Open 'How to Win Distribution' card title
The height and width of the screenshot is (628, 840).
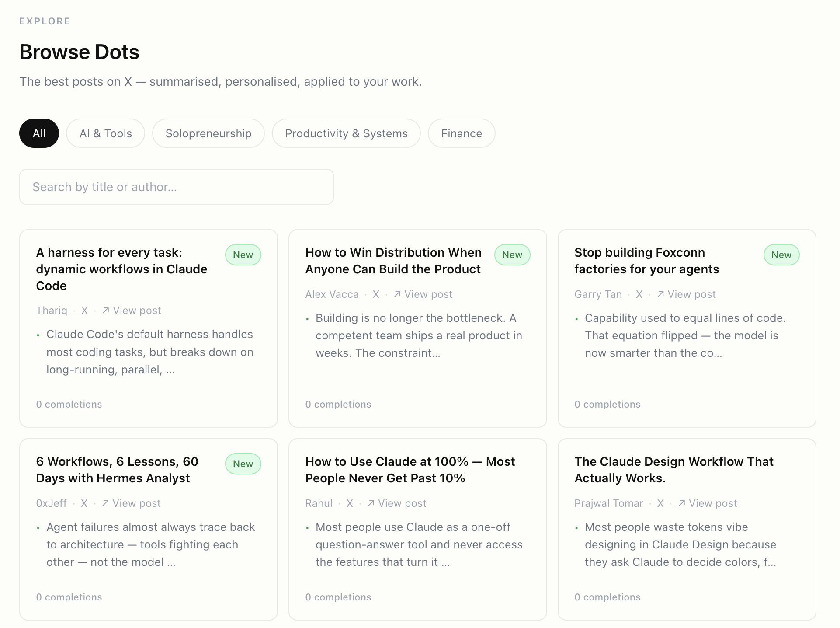[393, 261]
